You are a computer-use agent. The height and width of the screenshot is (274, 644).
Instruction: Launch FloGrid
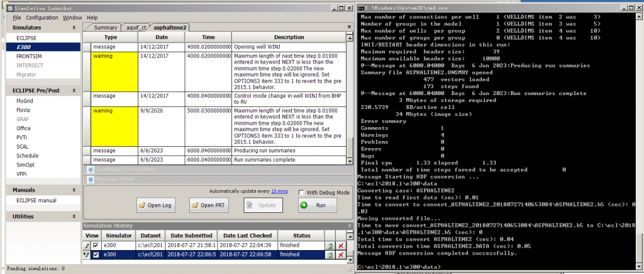(x=25, y=101)
